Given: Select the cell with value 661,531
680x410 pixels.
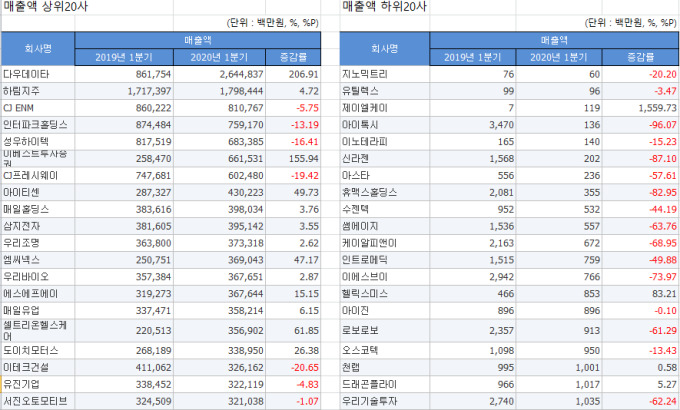Looking at the screenshot, I should tap(219, 159).
